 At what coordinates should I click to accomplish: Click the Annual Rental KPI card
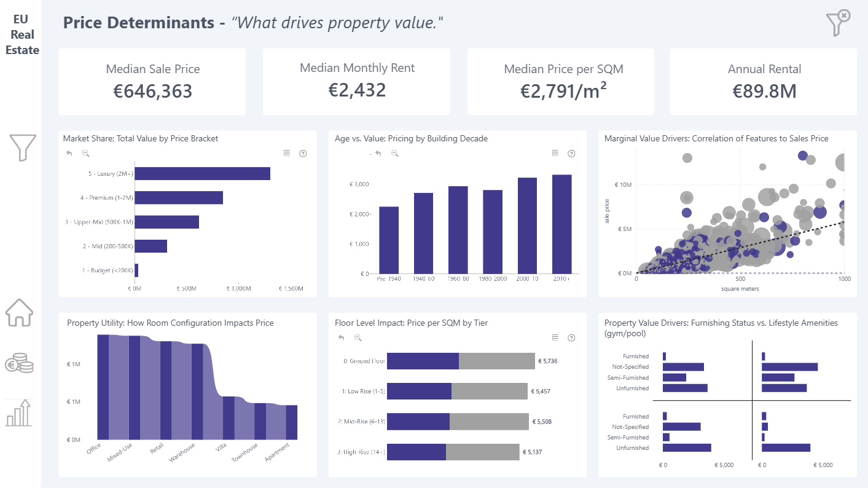pyautogui.click(x=764, y=82)
